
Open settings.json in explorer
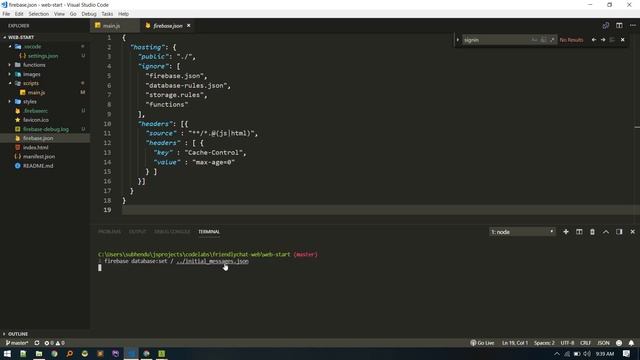click(x=42, y=56)
